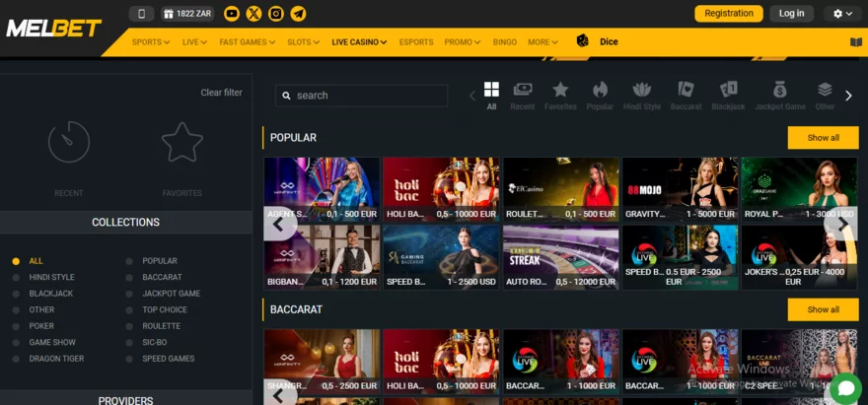Expand the MORE menu
This screenshot has height=405, width=868.
[543, 42]
